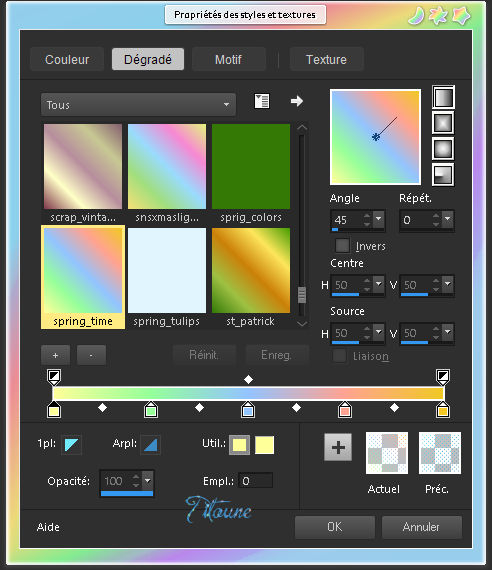492x570 pixels.
Task: Add to palette with plus icon
Action: (x=338, y=447)
